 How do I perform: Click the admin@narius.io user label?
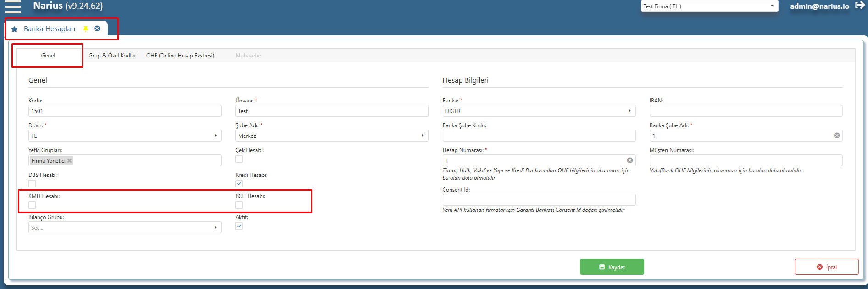819,6
